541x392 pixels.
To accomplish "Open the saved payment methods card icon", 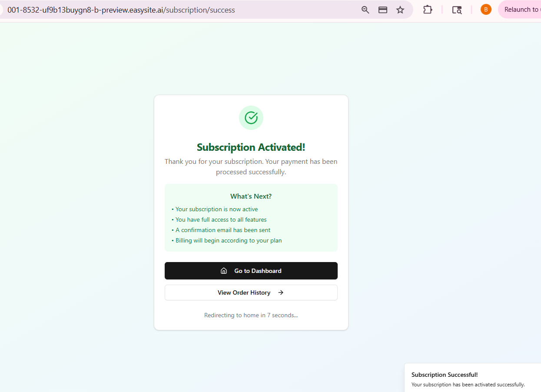I will coord(383,10).
